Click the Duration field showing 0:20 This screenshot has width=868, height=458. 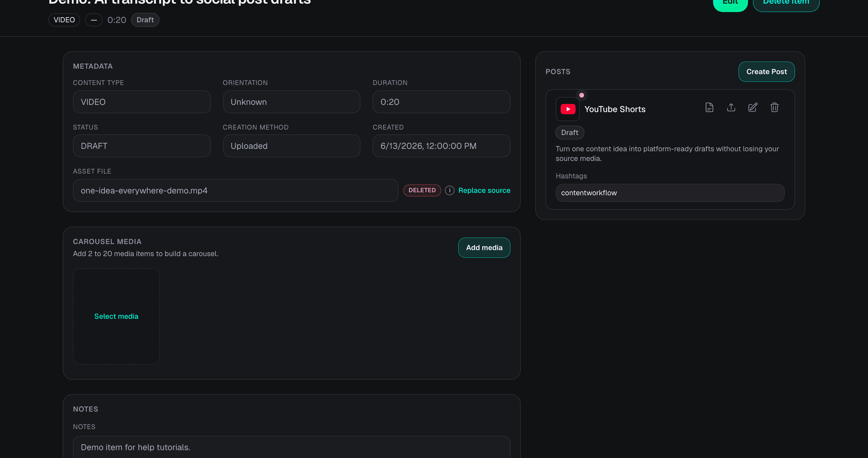[442, 102]
